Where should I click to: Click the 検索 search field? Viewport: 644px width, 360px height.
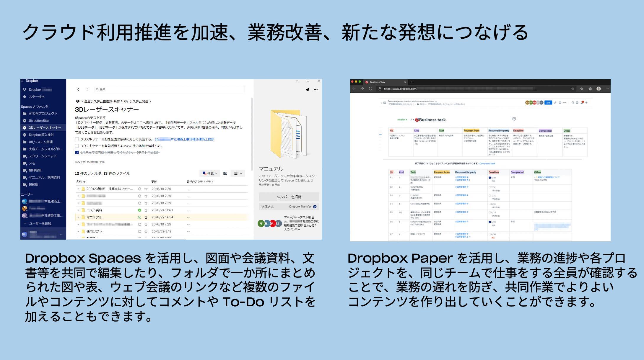[170, 89]
